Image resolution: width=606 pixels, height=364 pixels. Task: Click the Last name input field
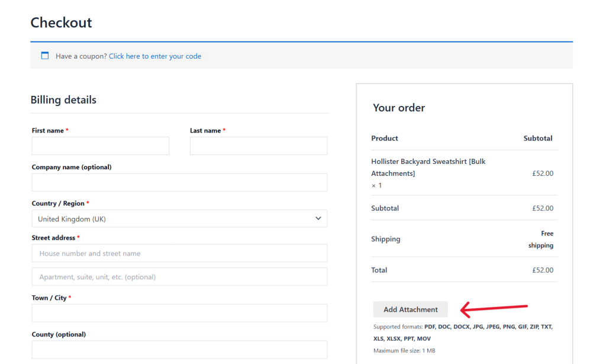click(258, 146)
